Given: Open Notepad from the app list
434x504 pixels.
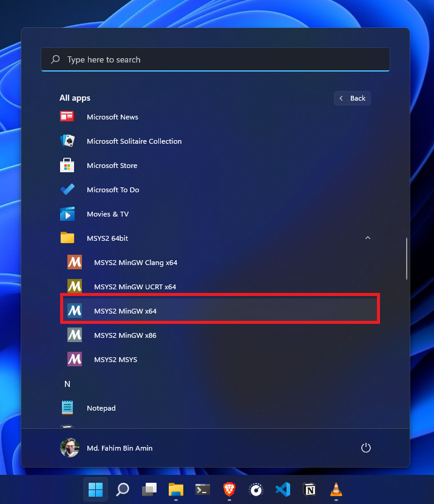Looking at the screenshot, I should click(x=101, y=408).
